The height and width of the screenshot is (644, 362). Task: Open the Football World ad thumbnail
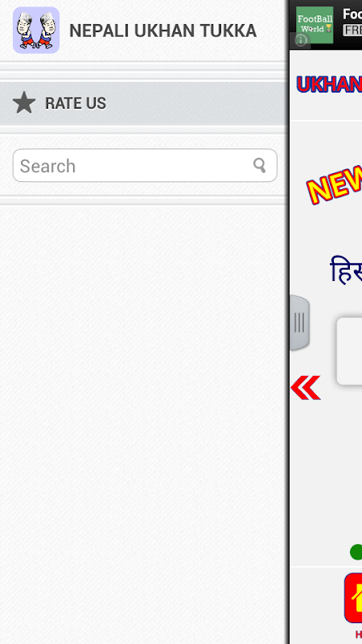315,25
